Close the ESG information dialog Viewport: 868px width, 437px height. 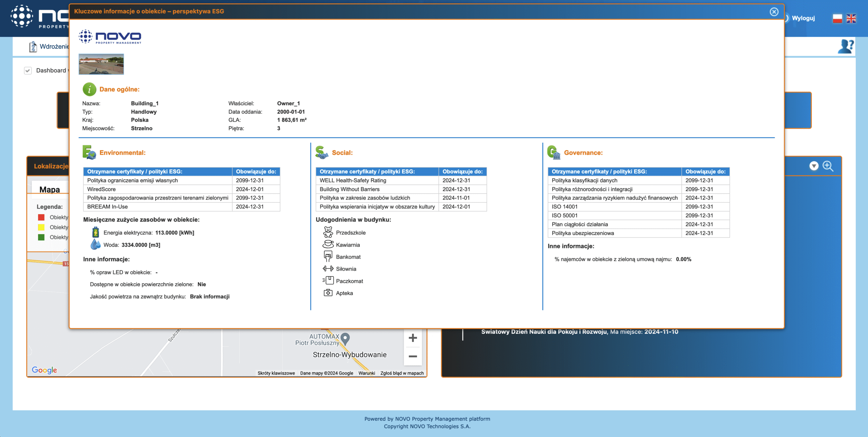(774, 12)
